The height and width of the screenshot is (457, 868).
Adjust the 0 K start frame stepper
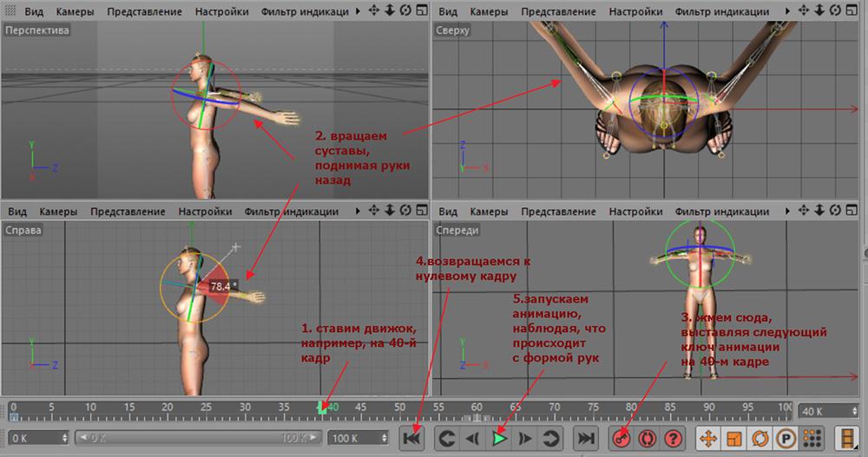coord(65,438)
